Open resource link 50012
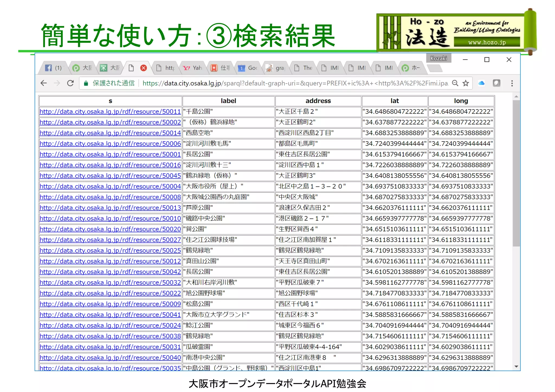The height and width of the screenshot is (392, 555). coord(110,261)
